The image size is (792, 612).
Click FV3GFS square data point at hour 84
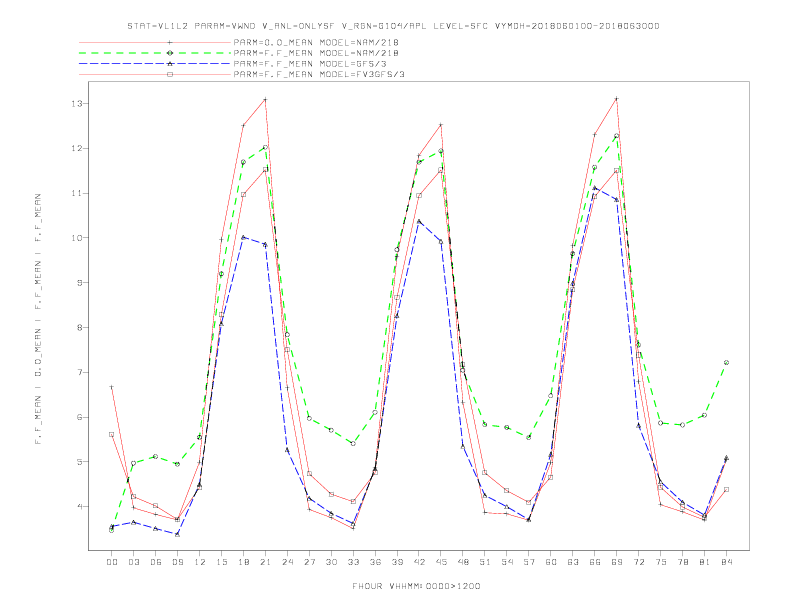coord(726,489)
